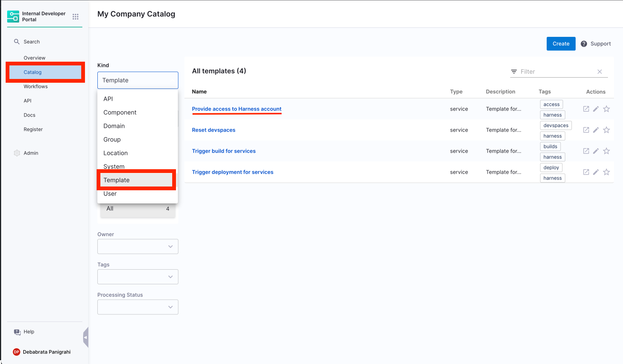
Task: Open Trigger build for services link
Action: [x=224, y=151]
